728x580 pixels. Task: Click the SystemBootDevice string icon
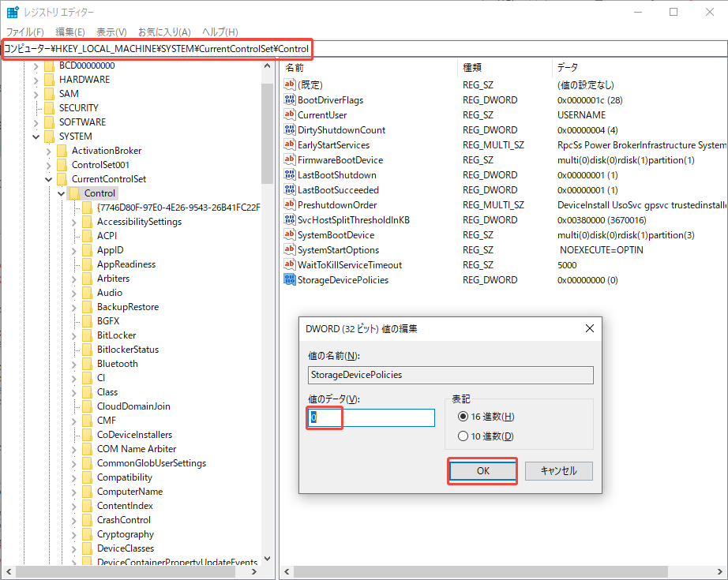[x=290, y=235]
